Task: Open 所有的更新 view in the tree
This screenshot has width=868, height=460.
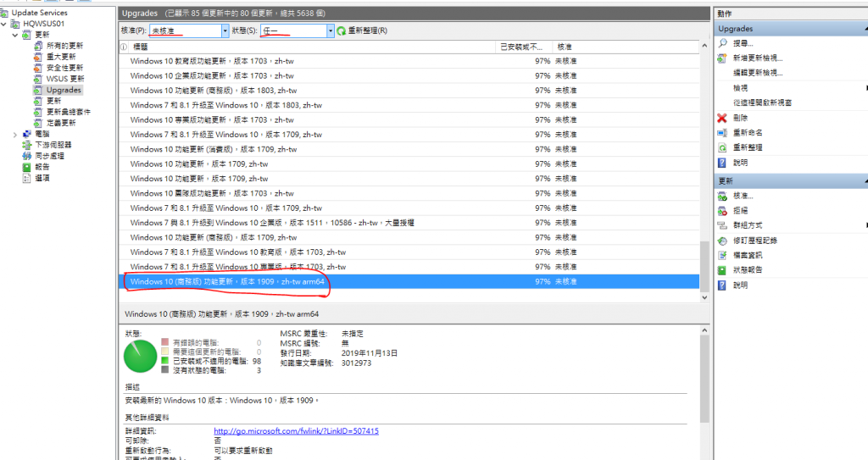Action: 64,46
